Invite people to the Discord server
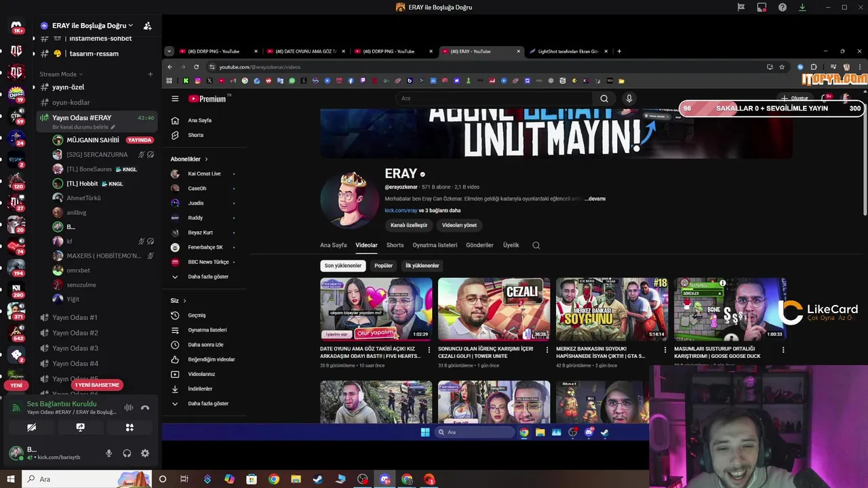Screen dimensions: 868x488 pyautogui.click(x=147, y=26)
